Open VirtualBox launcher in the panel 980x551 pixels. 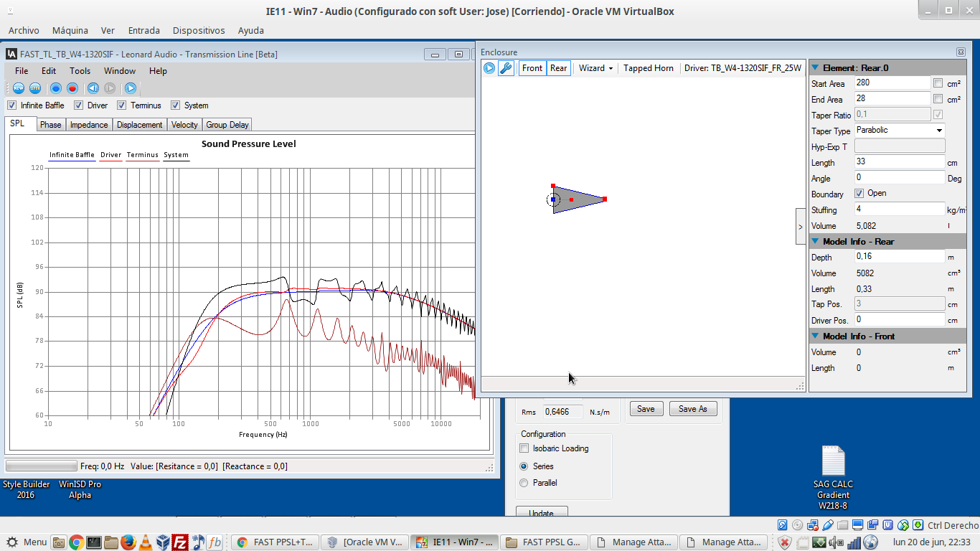click(x=163, y=542)
